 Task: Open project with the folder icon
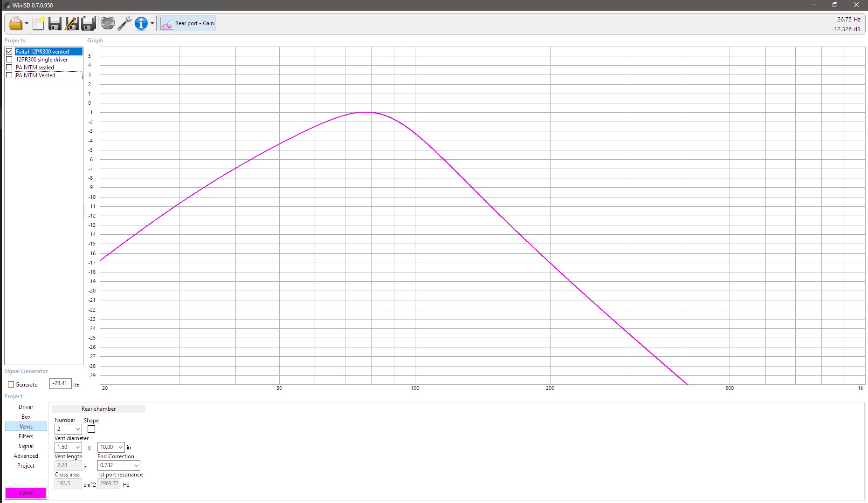point(15,23)
